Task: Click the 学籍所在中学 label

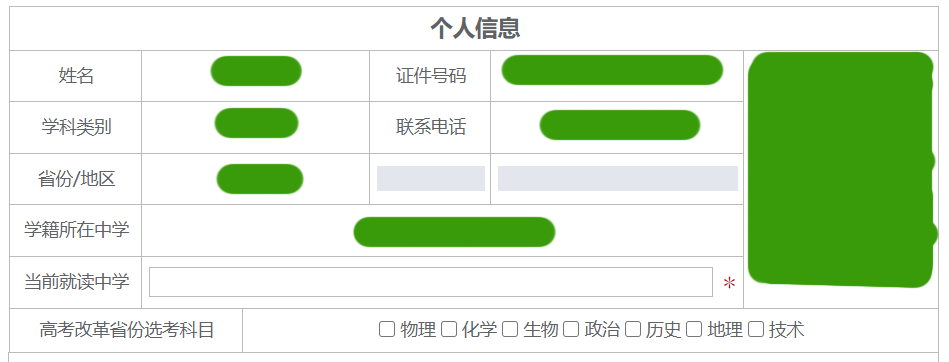Action: pos(76,230)
